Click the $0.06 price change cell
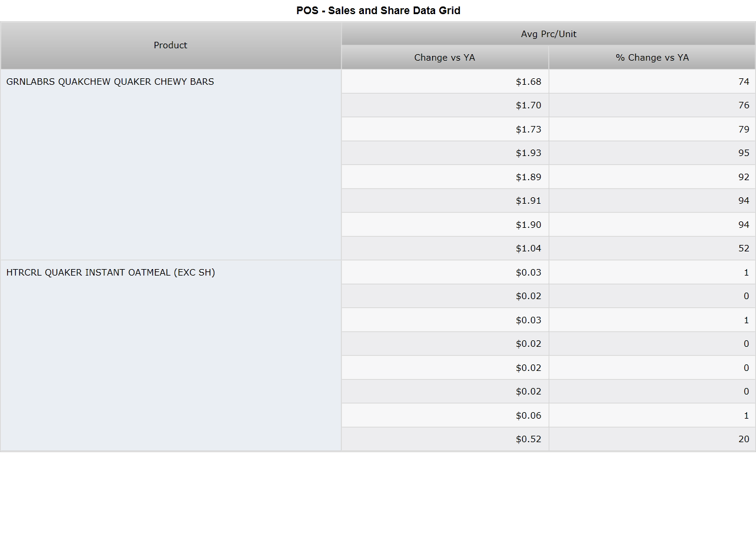 (445, 416)
